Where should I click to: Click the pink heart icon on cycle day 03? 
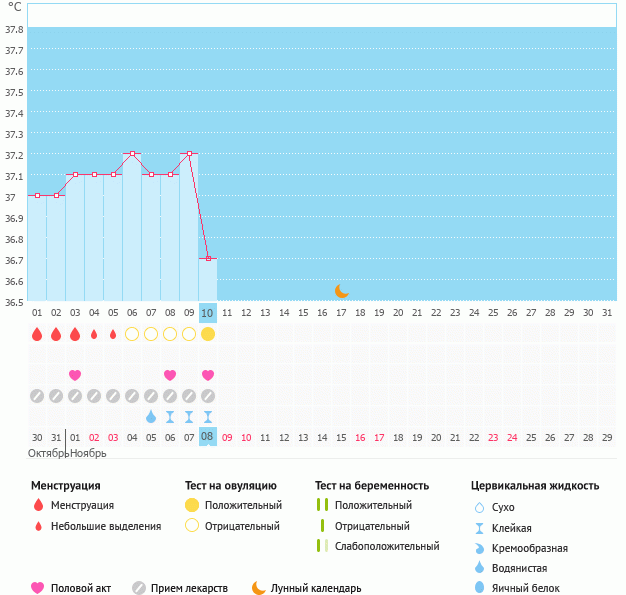[75, 375]
